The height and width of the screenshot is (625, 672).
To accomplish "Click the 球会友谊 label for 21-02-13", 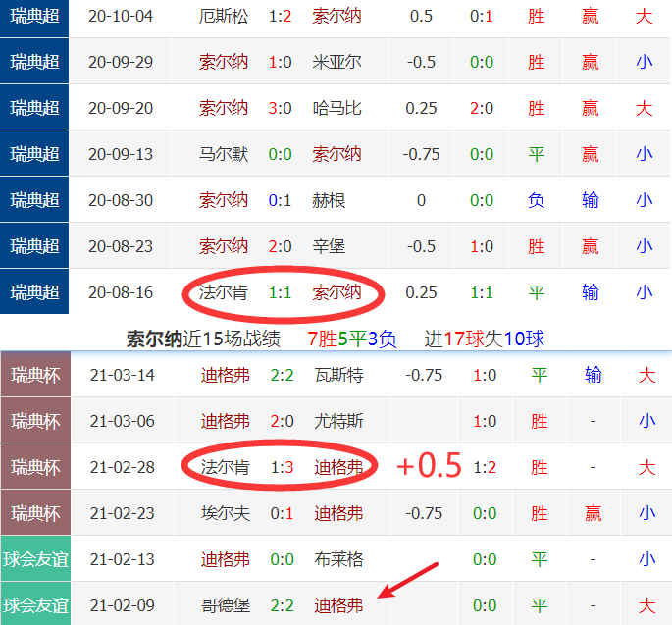I will [x=35, y=559].
